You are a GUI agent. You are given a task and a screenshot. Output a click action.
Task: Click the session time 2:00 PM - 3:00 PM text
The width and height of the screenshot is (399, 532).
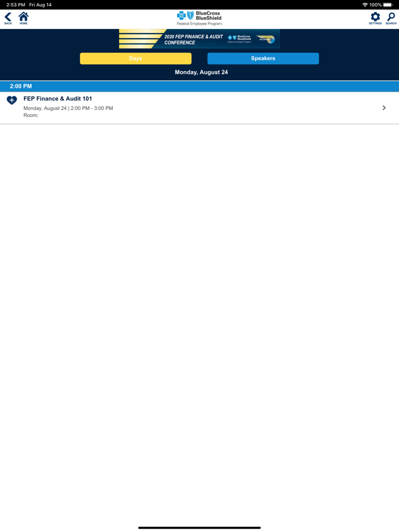tap(92, 108)
